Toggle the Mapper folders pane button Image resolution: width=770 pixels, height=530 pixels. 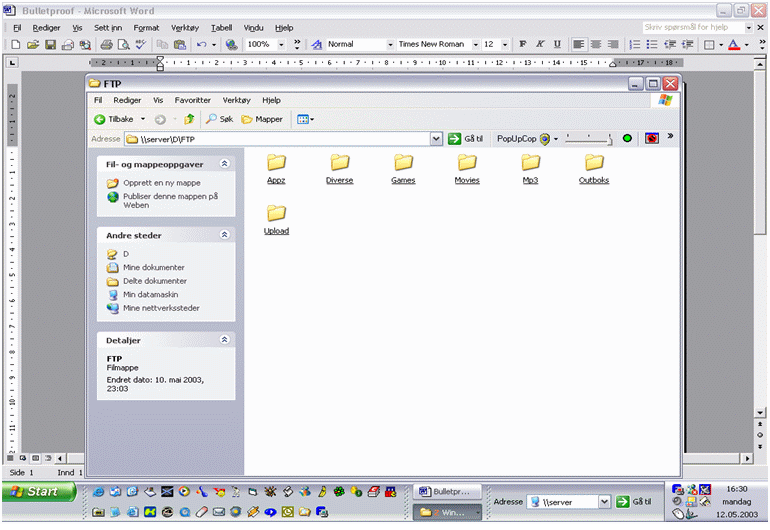262,119
